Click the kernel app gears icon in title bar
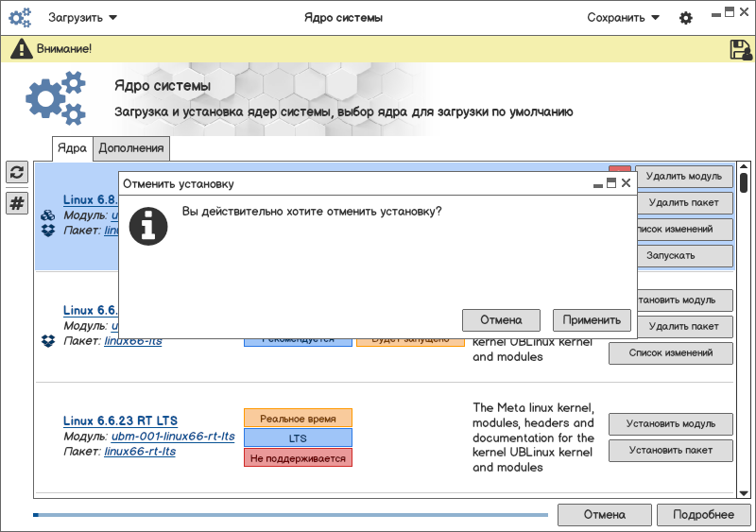Viewport: 756px width, 532px height. 20,18
